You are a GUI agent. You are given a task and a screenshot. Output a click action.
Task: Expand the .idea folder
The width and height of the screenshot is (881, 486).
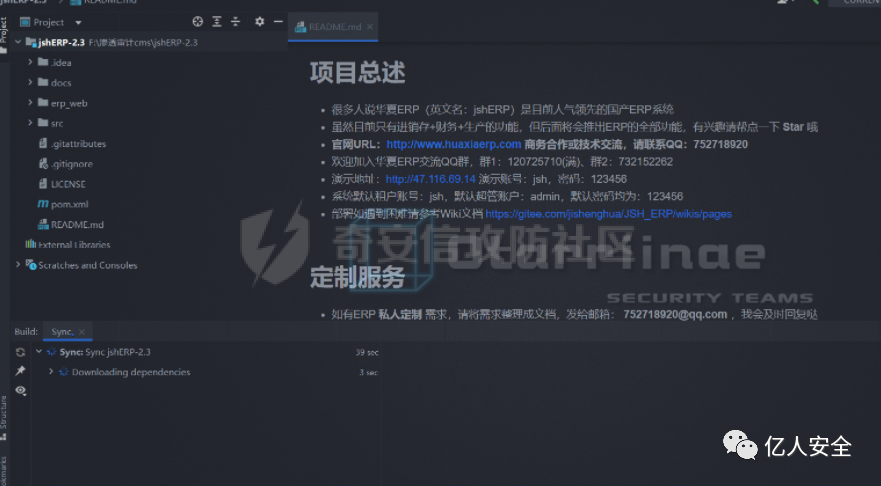click(30, 62)
